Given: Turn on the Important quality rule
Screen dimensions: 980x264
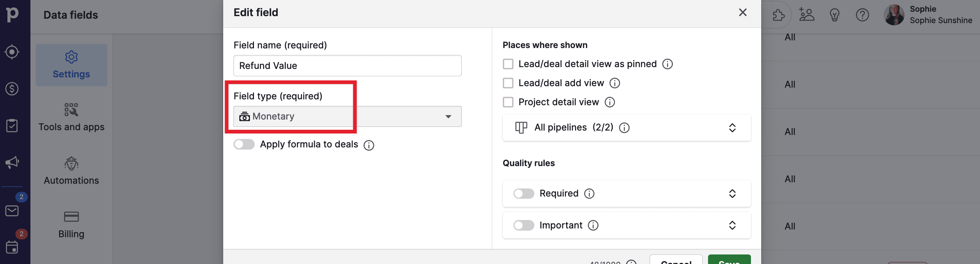Looking at the screenshot, I should point(523,225).
